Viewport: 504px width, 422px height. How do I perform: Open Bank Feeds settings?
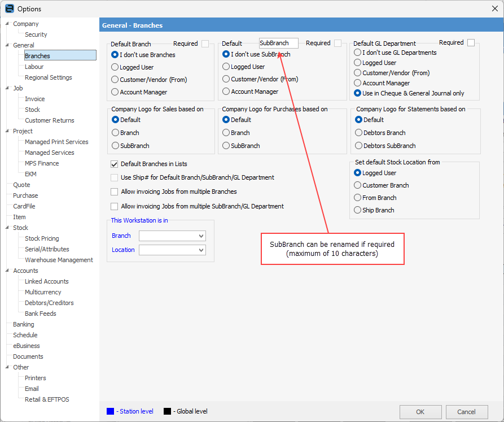pos(41,314)
